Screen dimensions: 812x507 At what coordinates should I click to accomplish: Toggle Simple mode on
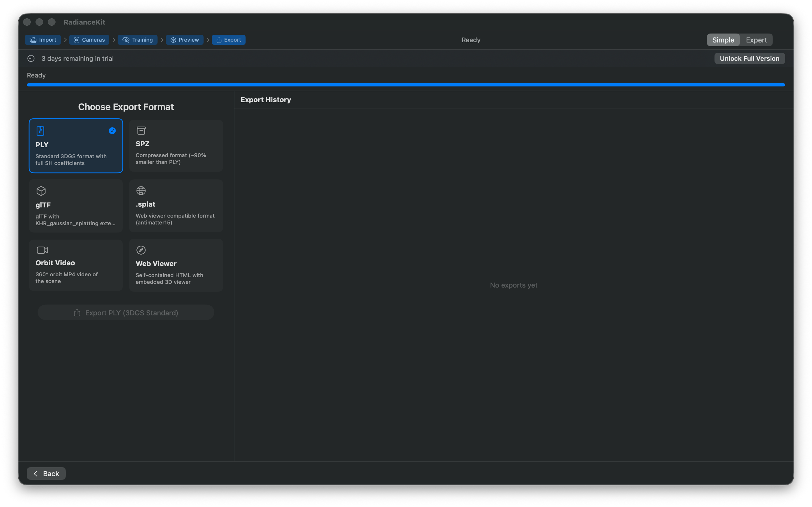point(723,39)
